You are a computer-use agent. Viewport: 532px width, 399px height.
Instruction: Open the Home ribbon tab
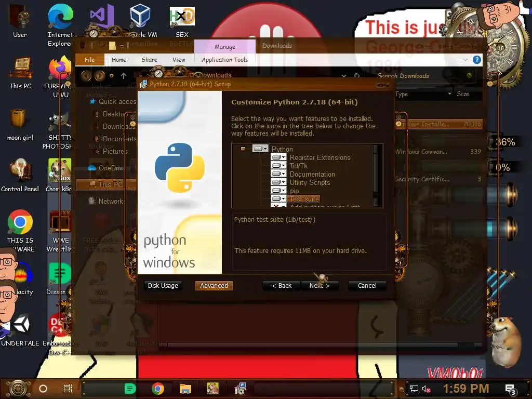click(x=119, y=60)
